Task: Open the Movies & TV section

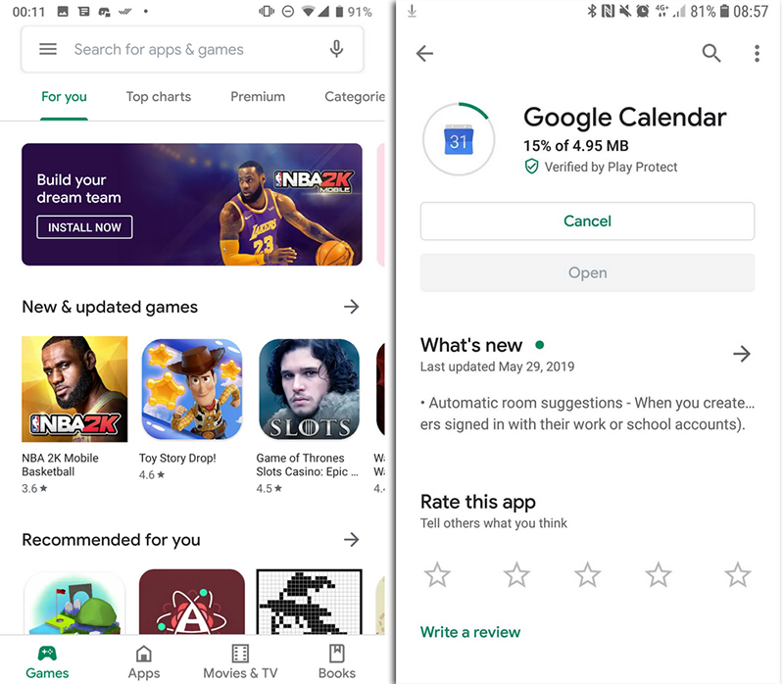Action: 240,662
